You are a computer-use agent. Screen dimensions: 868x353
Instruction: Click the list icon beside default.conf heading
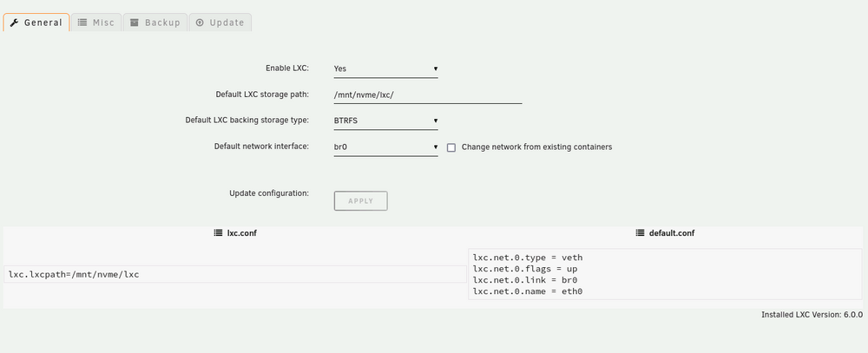point(640,233)
